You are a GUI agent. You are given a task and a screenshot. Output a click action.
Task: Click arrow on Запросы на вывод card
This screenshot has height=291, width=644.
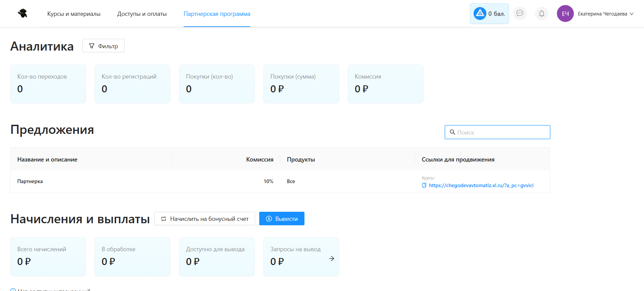331,258
